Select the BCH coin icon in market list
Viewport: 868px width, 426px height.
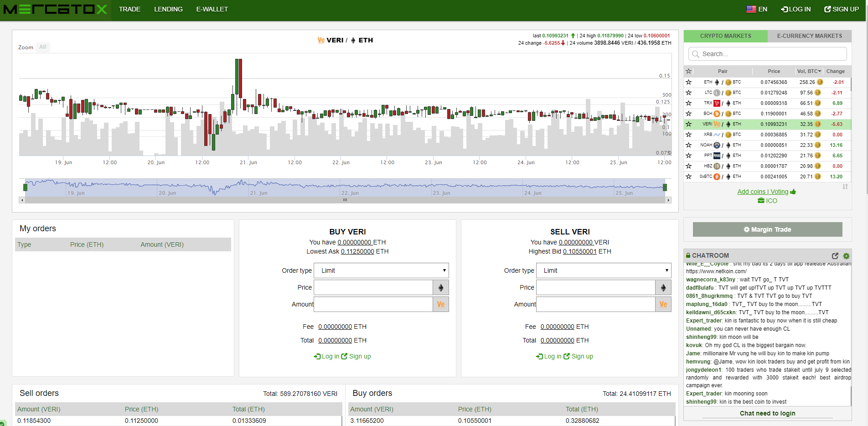(717, 114)
